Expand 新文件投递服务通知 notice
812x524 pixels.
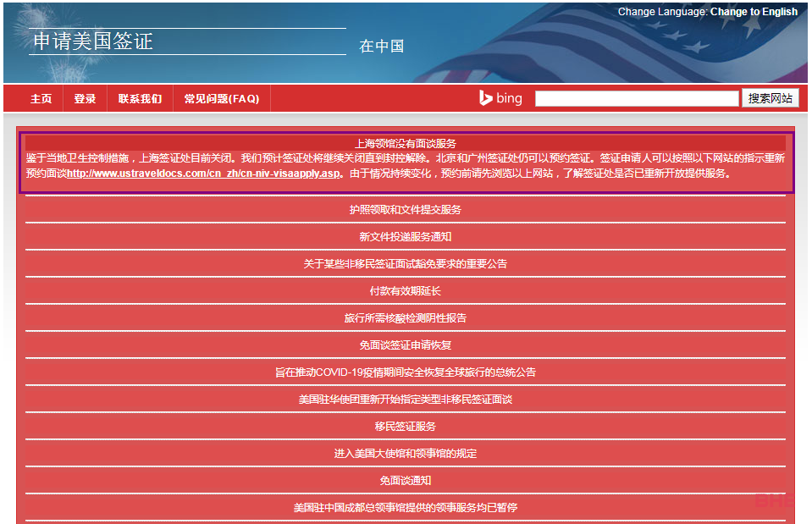[406, 237]
